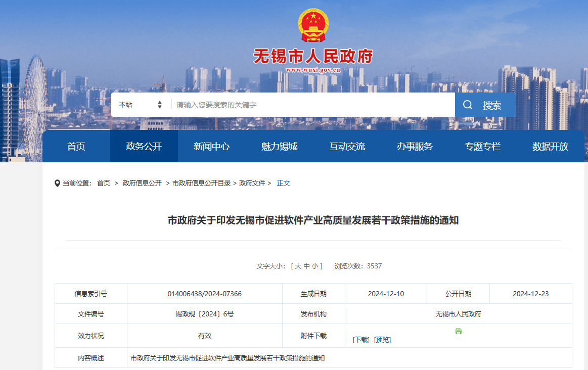The width and height of the screenshot is (588, 370).
Task: Open the 新闻中心 navigation item
Action: click(211, 147)
